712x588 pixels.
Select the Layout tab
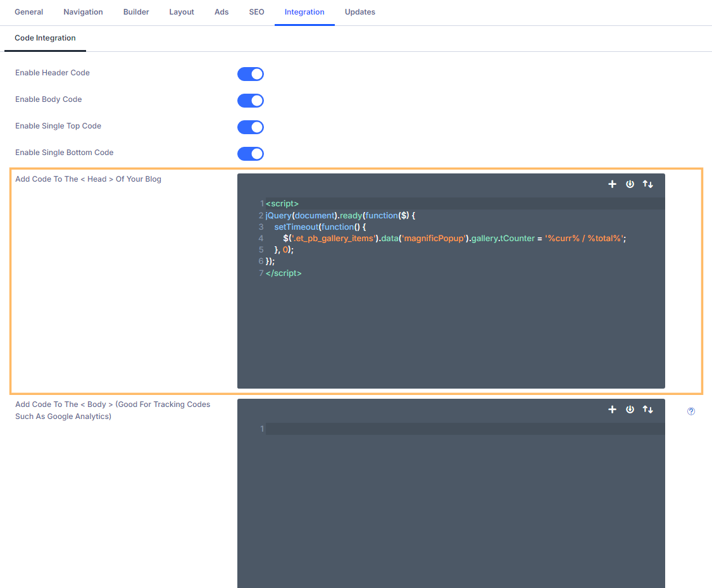(182, 12)
